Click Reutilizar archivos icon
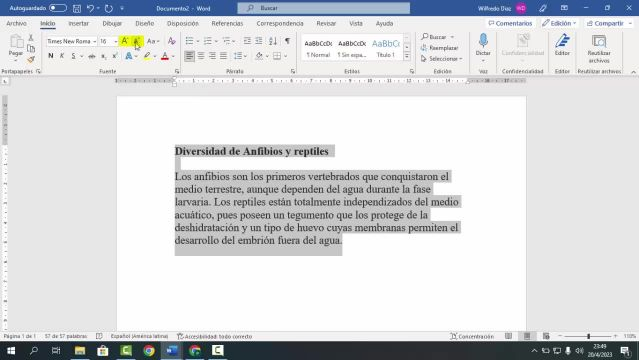This screenshot has width=639, height=360. click(599, 41)
